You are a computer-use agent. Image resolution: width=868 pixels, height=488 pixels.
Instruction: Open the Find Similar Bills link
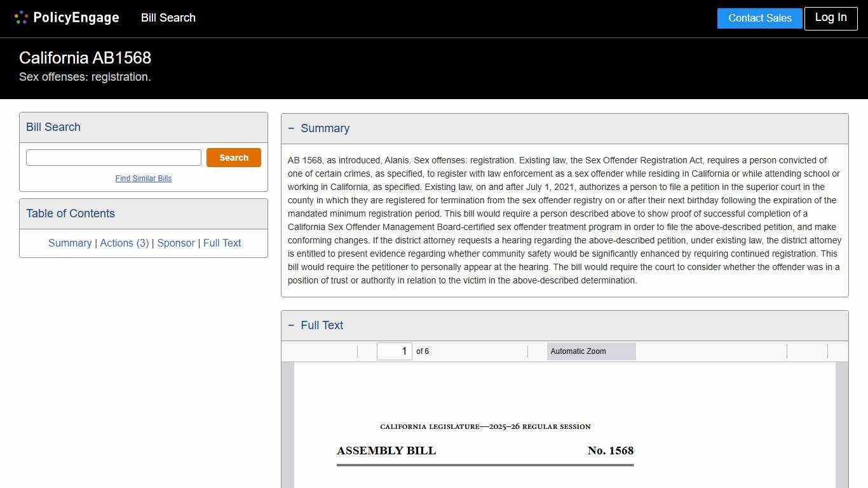(143, 179)
